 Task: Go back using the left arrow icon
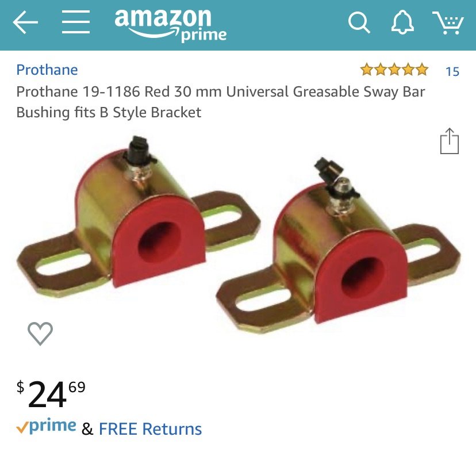25,22
